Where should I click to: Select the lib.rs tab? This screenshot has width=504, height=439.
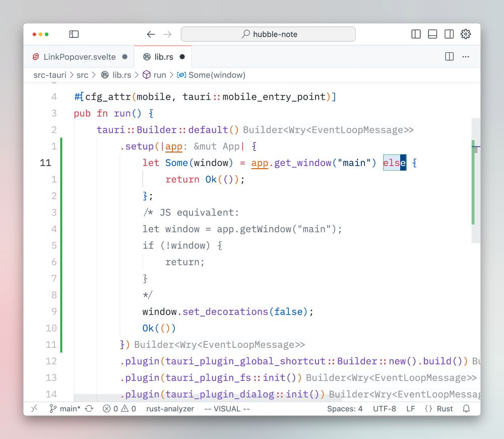coord(163,57)
